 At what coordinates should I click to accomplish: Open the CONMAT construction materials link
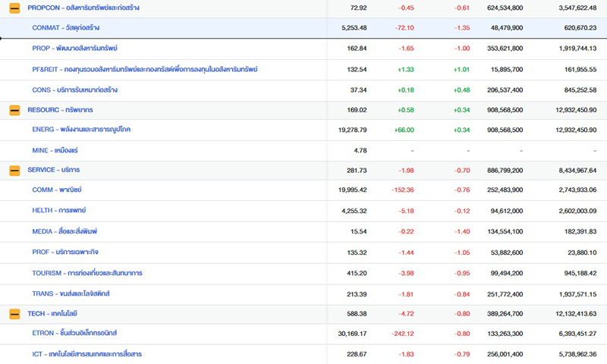click(x=65, y=28)
